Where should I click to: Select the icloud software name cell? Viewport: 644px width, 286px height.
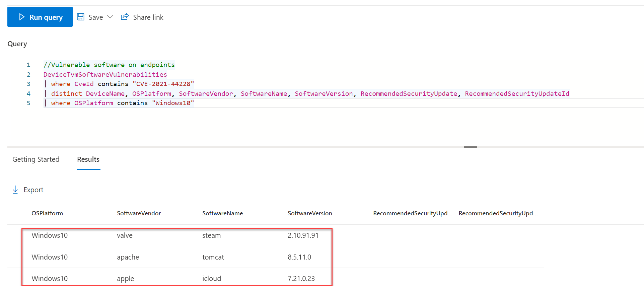(212, 279)
